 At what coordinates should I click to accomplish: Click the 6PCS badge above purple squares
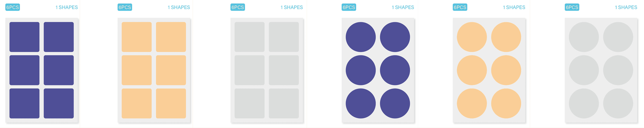tap(13, 7)
